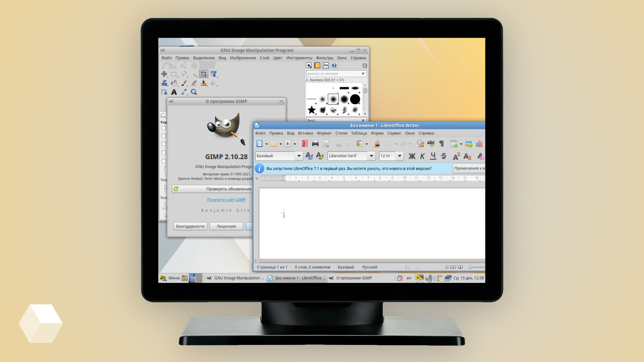Click the Insert Chart icon in Writer

(479, 144)
